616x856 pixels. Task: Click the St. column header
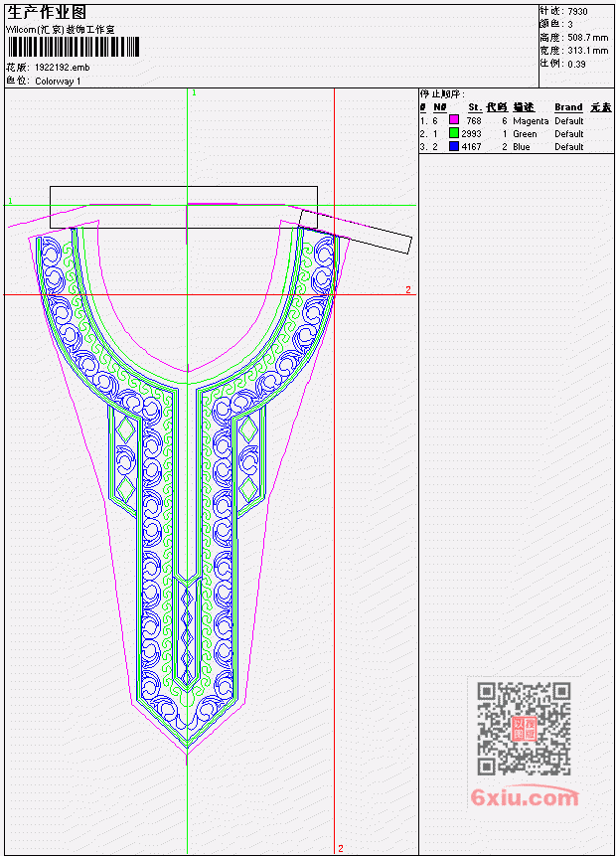475,107
